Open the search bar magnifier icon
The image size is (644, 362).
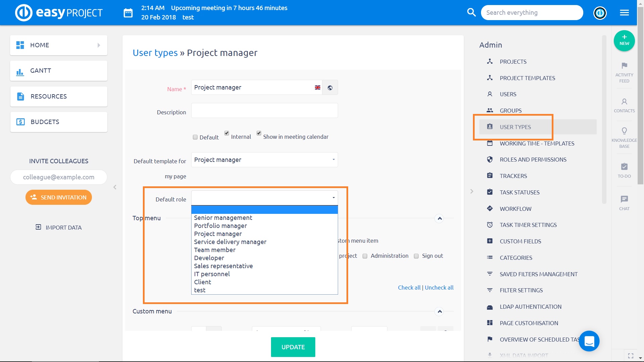[471, 12]
